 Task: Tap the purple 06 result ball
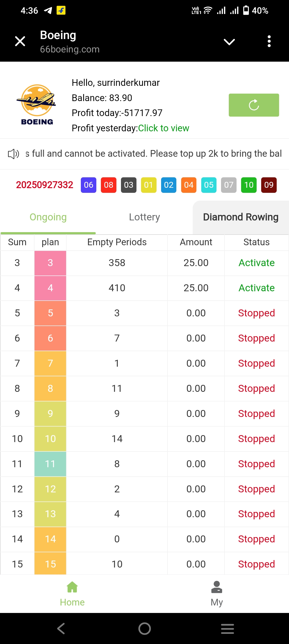[89, 185]
